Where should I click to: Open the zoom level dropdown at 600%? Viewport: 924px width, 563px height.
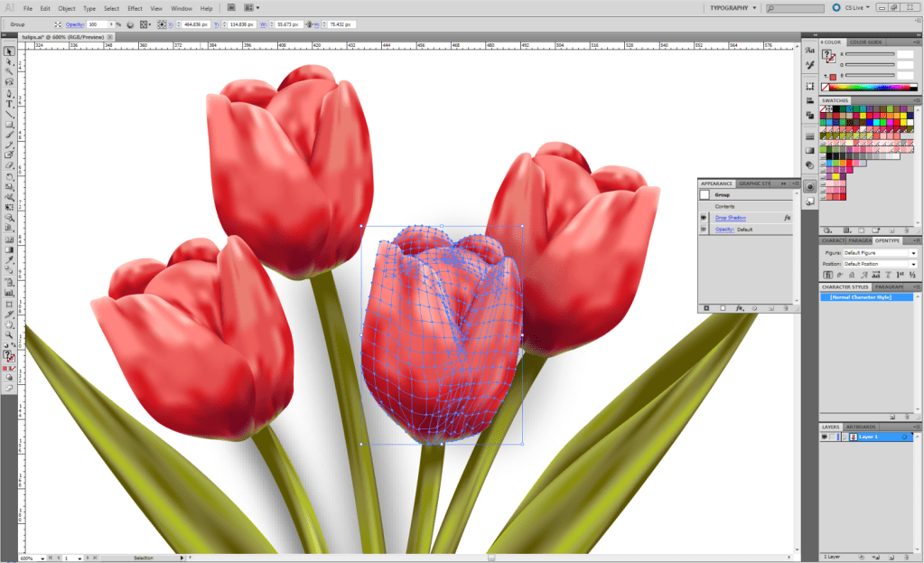click(42, 558)
